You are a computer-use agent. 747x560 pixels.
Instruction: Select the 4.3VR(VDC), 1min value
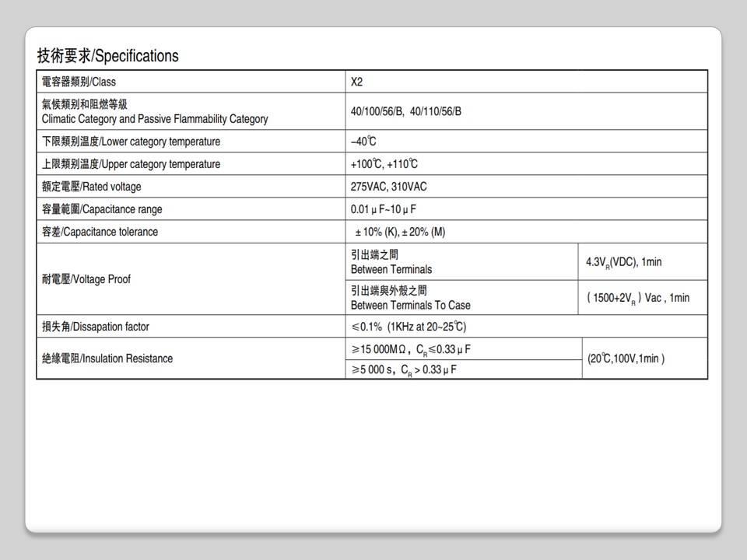click(623, 262)
